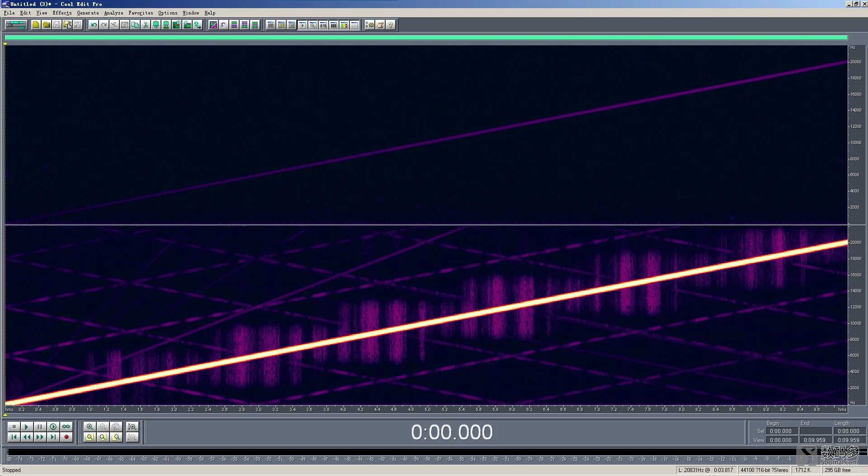Click the scissors Cut icon
The width and height of the screenshot is (868, 476).
[x=146, y=25]
